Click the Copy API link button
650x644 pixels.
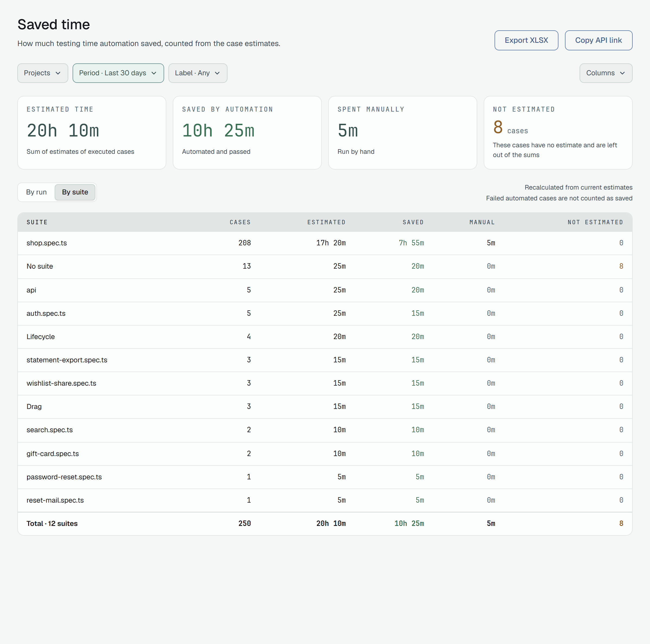pos(599,40)
